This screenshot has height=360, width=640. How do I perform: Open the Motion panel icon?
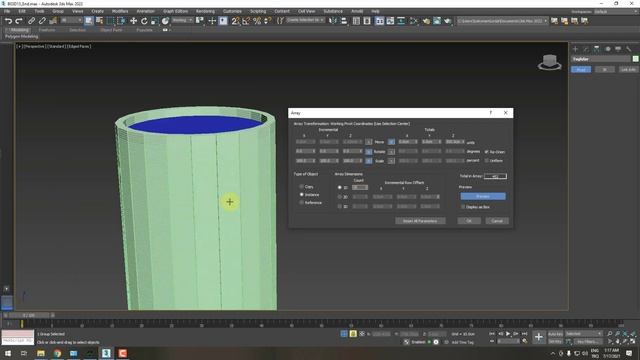pos(607,49)
